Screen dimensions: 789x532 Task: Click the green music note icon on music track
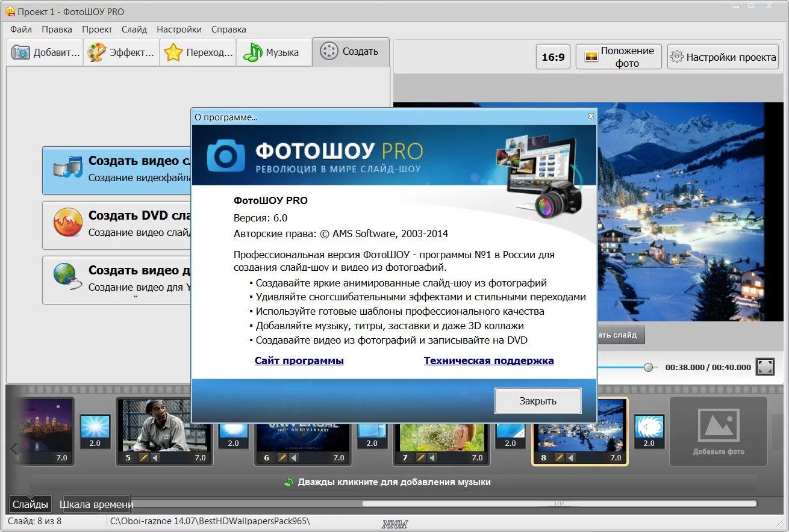[x=288, y=482]
